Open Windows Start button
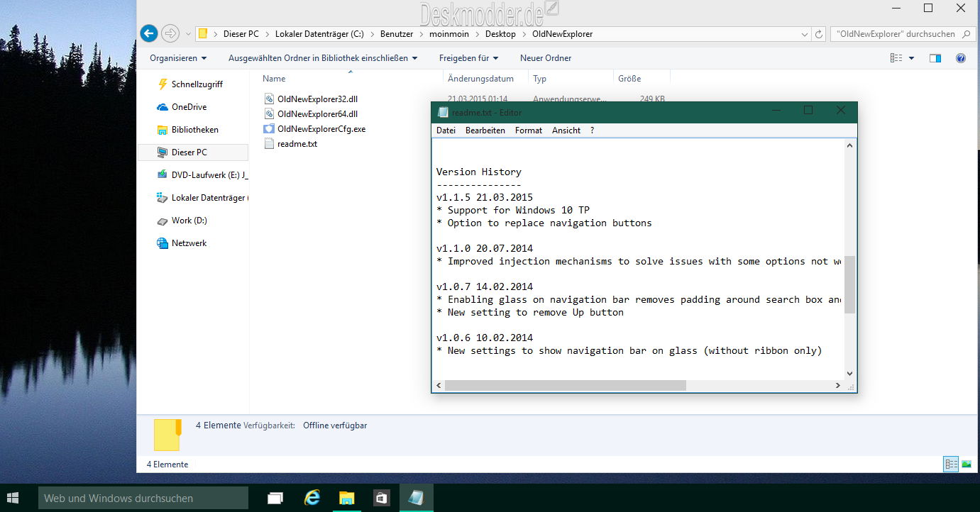The width and height of the screenshot is (980, 512). [x=13, y=499]
